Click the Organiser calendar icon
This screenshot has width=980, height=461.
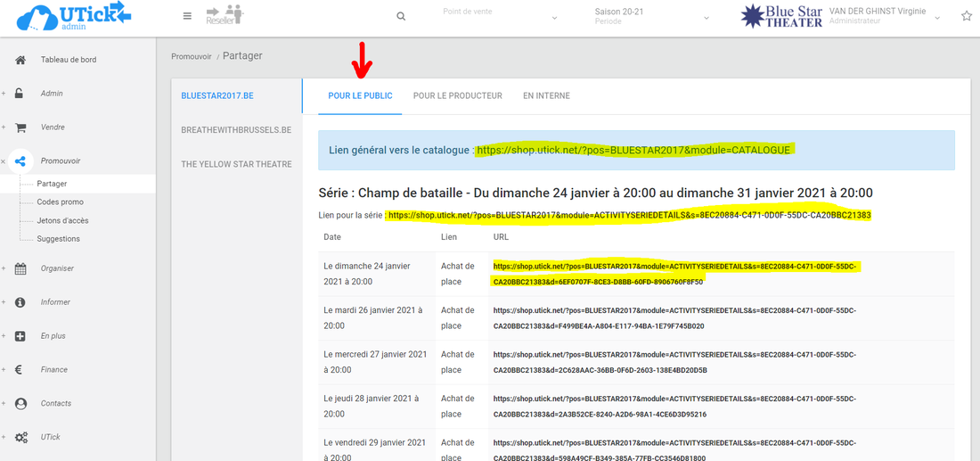[x=20, y=268]
